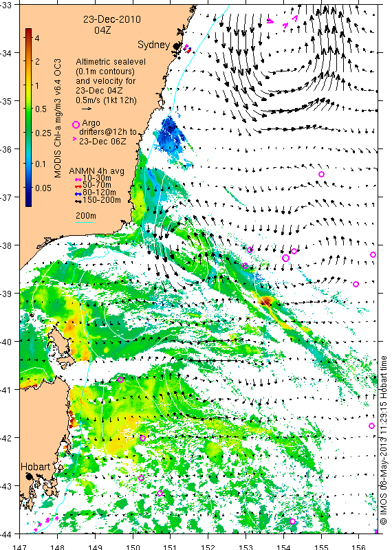Click the Argo float circle near 153.1E, 38.1S

click(x=250, y=250)
